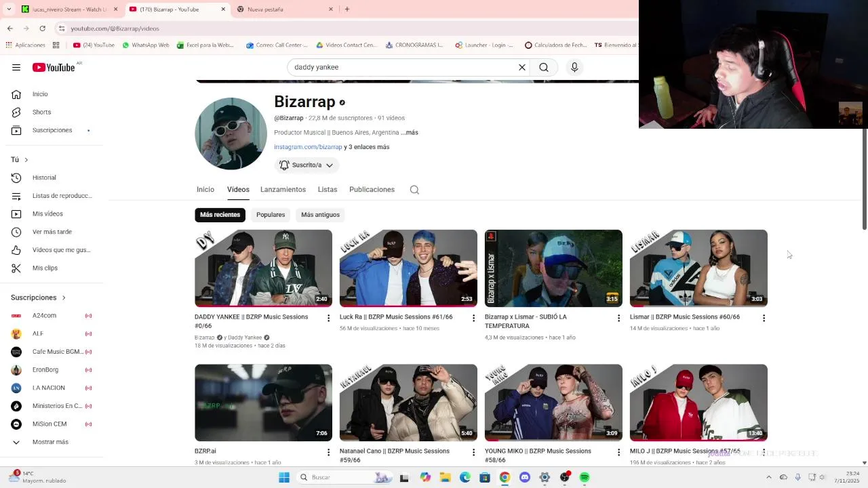Go back with the browser arrow
This screenshot has height=488, width=868.
9,28
